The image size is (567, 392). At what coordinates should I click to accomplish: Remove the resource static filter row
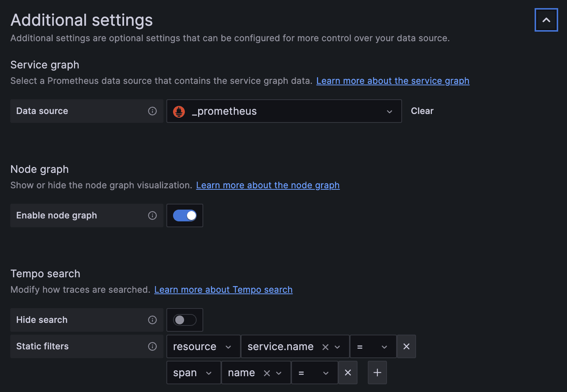(x=406, y=346)
